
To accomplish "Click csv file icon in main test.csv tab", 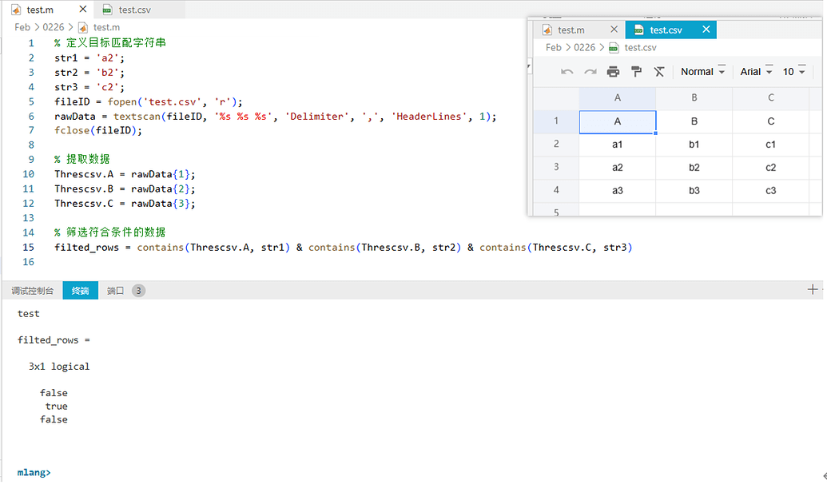I will (x=108, y=10).
